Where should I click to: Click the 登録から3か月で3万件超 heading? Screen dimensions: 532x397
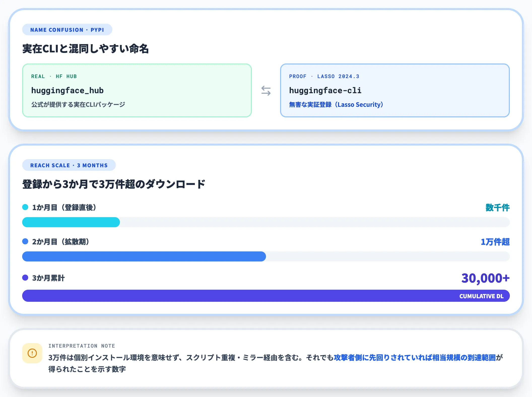coord(114,184)
